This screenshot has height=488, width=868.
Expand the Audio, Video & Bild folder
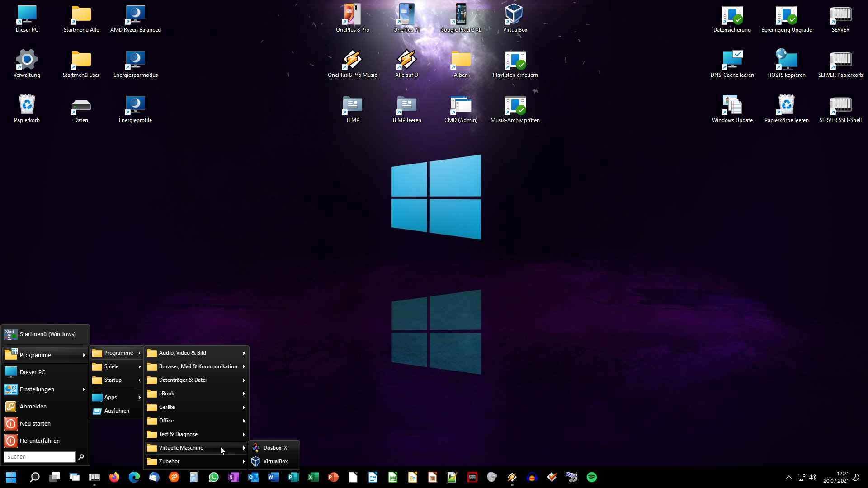click(x=196, y=353)
